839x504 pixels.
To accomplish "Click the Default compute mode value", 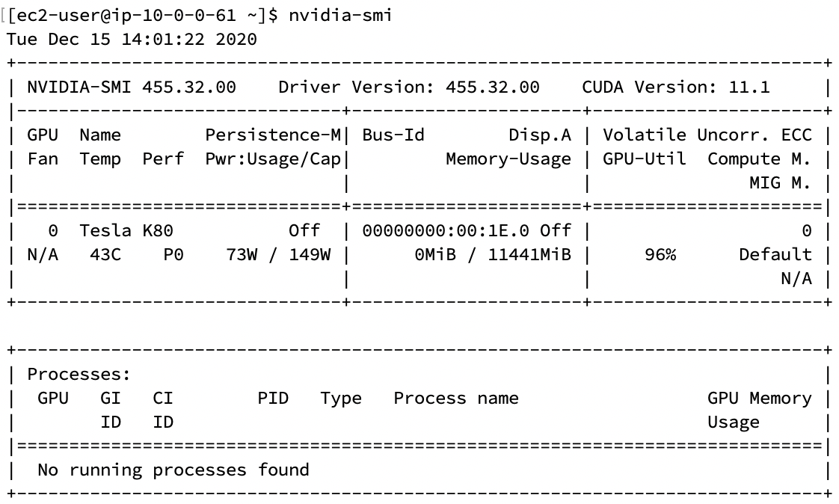I will click(775, 255).
